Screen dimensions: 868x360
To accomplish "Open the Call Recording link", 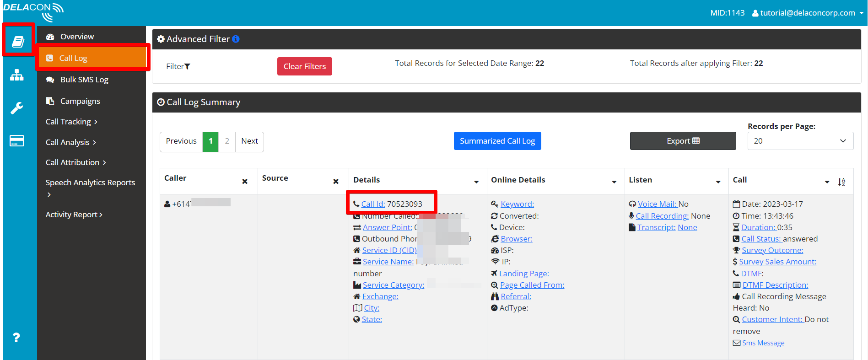I will coord(662,216).
